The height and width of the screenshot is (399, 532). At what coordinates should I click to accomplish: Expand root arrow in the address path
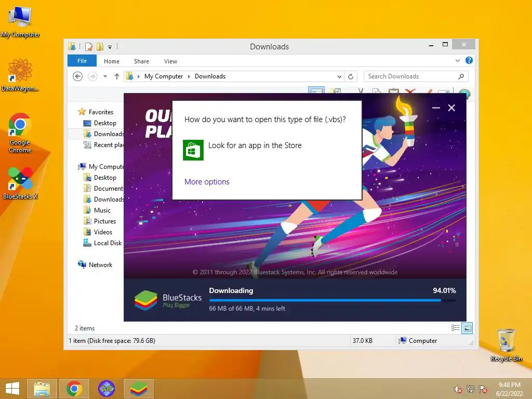point(138,76)
